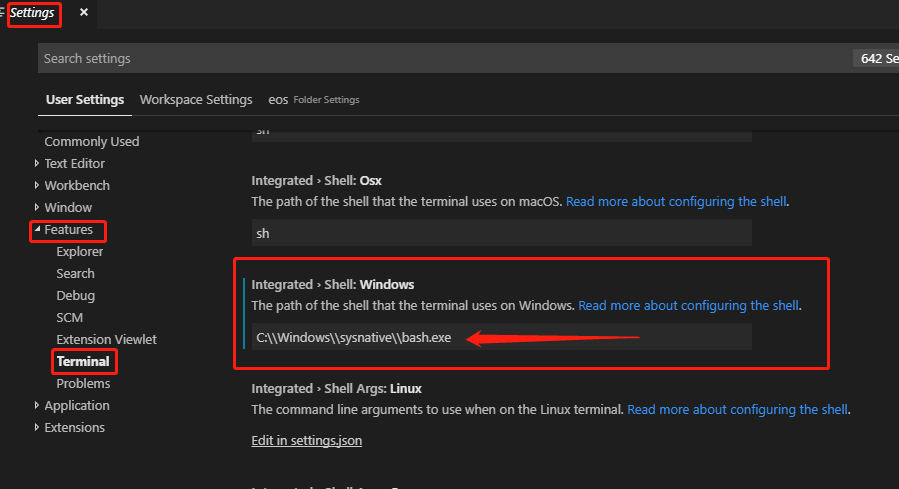Select Features category label
Screen dimensions: 899x489
[68, 229]
